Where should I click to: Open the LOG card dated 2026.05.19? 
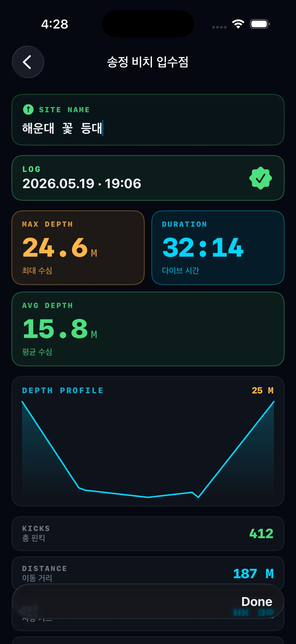(148, 178)
